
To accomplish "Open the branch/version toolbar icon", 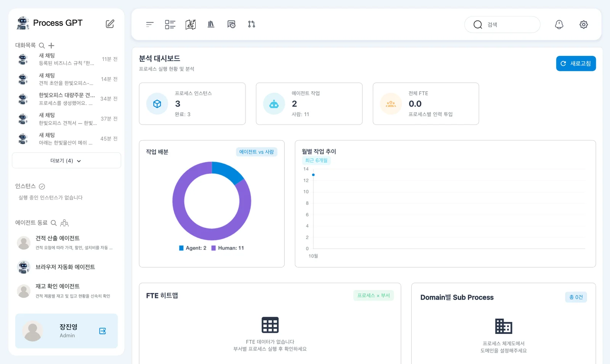I will (x=252, y=24).
